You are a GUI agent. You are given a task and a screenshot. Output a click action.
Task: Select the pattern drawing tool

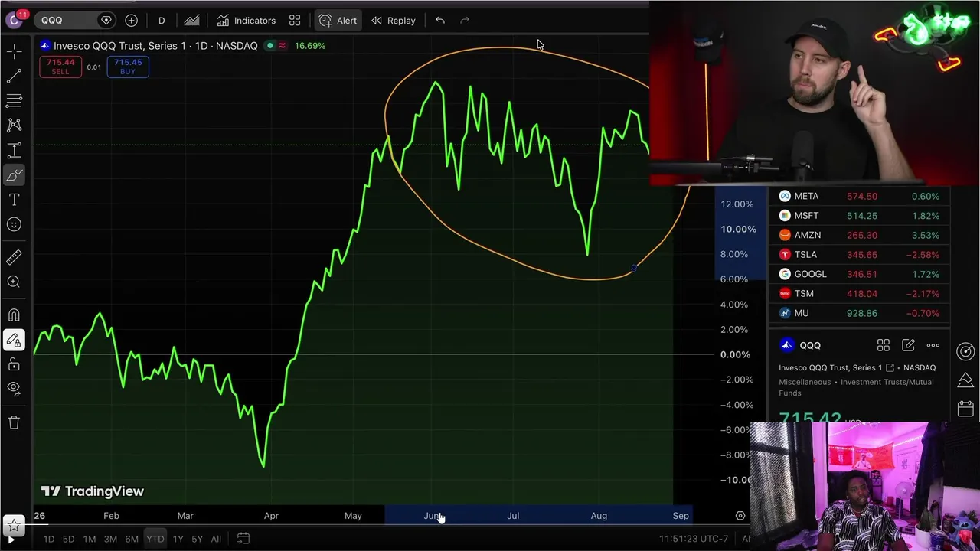[14, 125]
